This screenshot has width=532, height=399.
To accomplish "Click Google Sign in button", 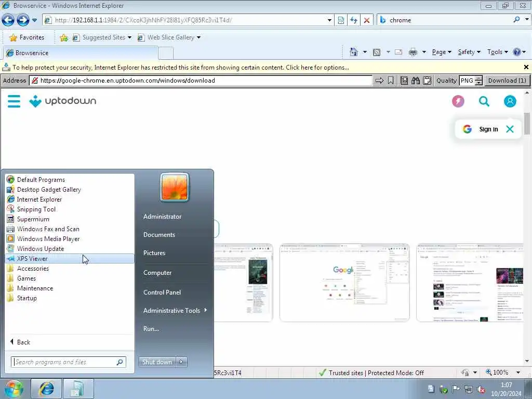I will 481,129.
